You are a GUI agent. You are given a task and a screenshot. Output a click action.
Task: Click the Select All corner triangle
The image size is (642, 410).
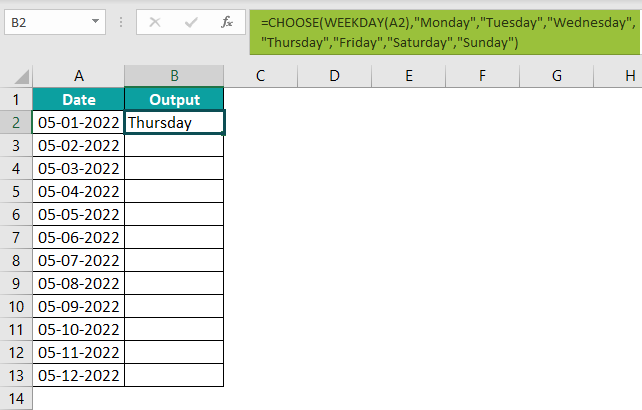[x=20, y=77]
